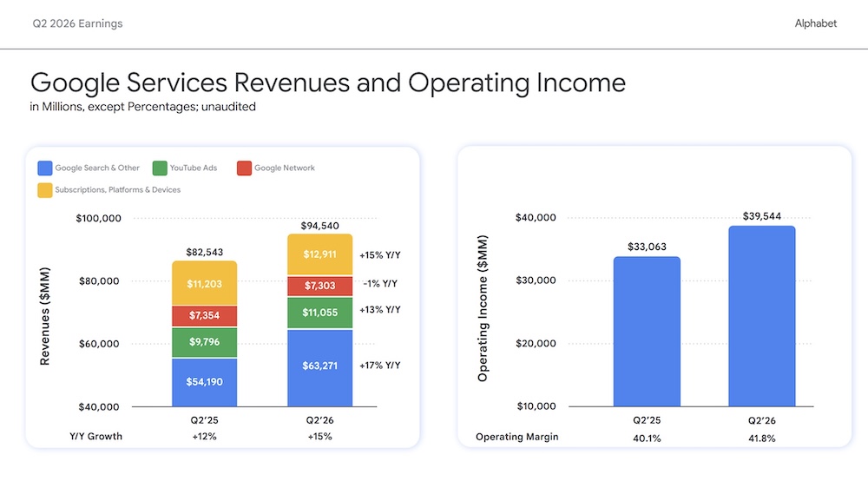
Task: Click the '$80,000' revenue axis tick
Action: 99,280
